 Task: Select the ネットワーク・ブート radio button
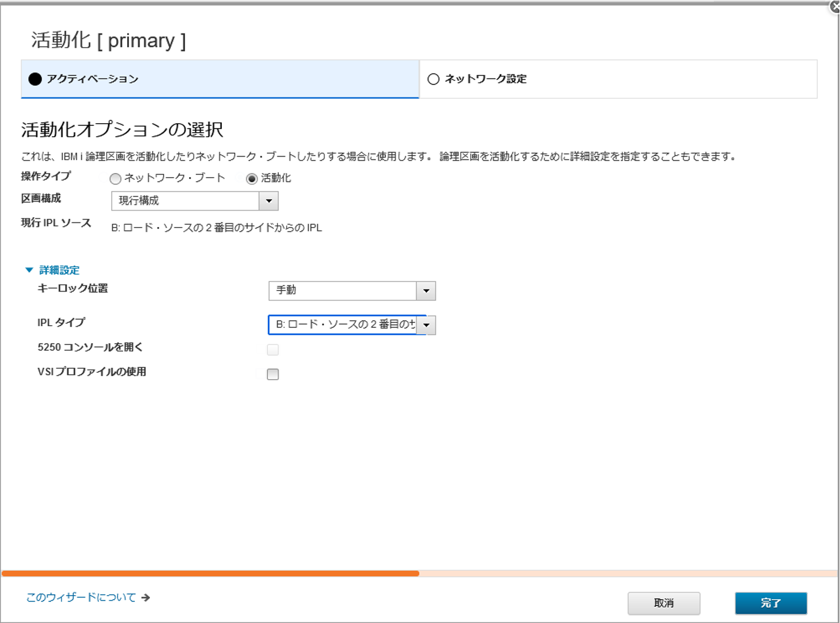point(115,179)
